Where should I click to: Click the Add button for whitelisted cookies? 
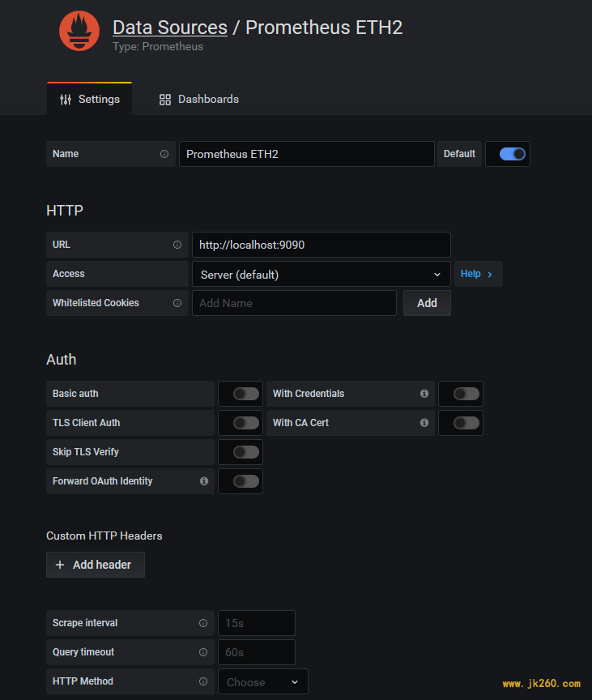[x=427, y=303]
